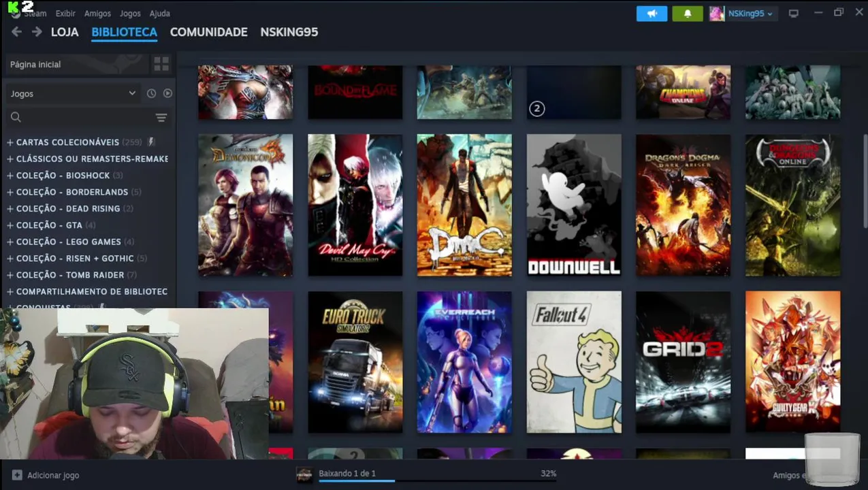This screenshot has height=490, width=868.
Task: Switch to LOJA tab
Action: tap(65, 32)
